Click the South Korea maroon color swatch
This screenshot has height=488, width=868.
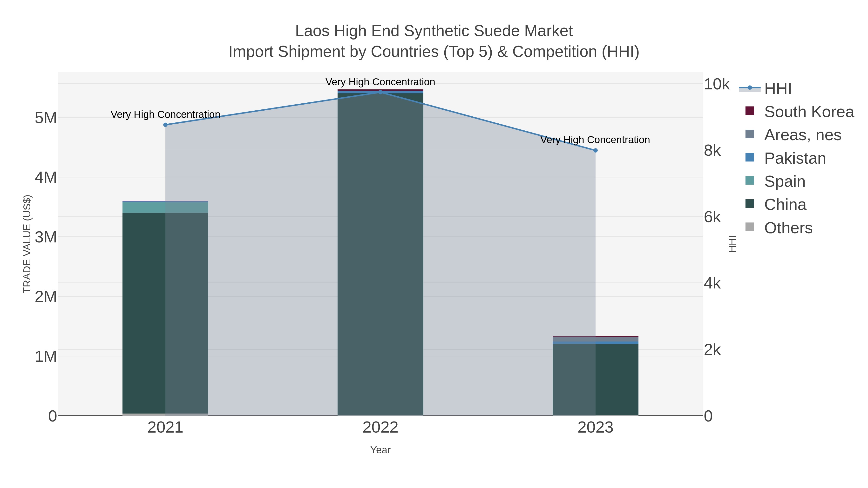pos(750,111)
